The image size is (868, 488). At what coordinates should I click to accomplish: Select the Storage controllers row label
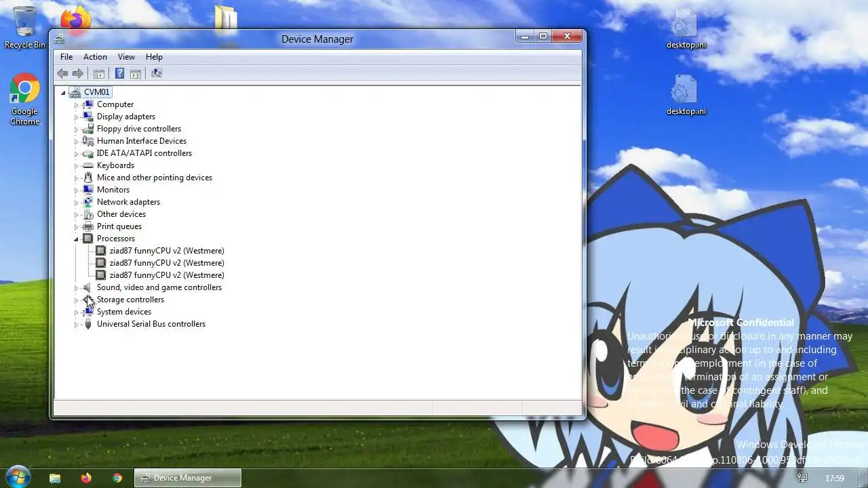point(130,300)
